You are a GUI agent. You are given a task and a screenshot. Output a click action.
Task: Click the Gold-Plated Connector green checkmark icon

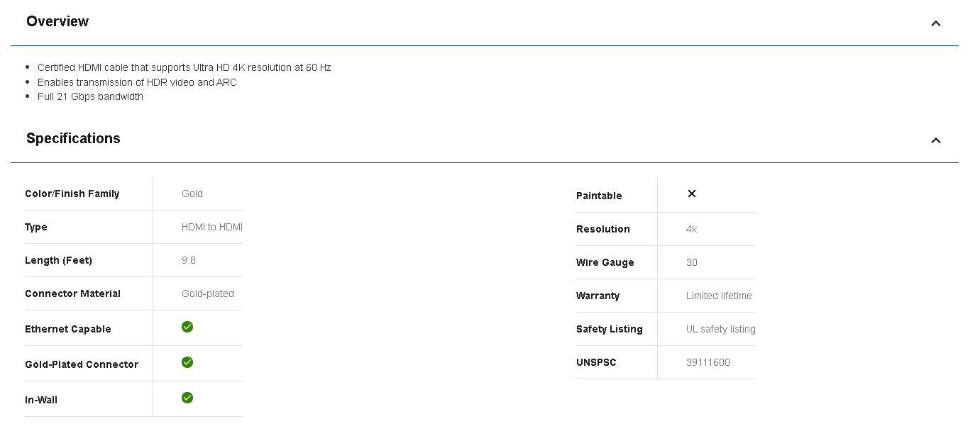[187, 362]
